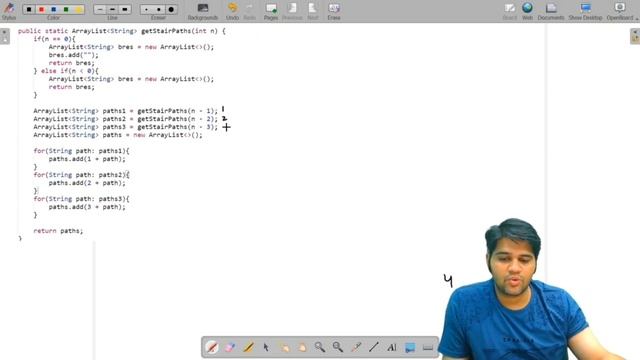Select the medium eraser size
This screenshot has height=360, width=640.
pyautogui.click(x=159, y=9)
